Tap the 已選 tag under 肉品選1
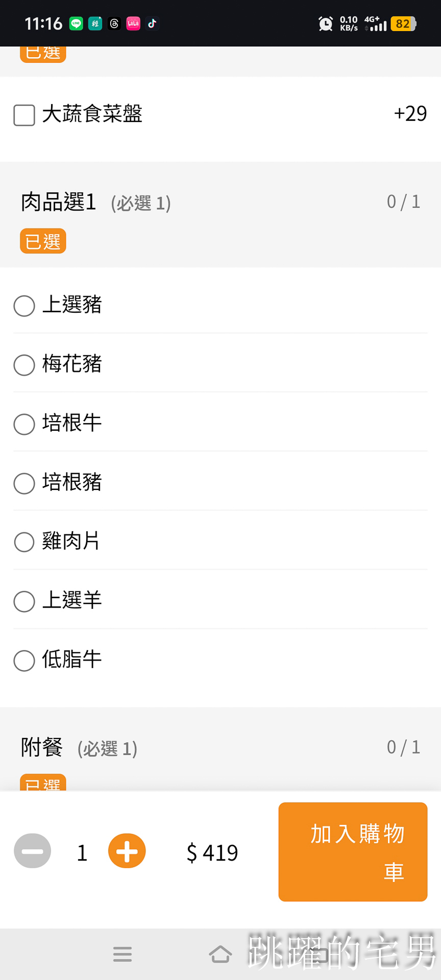Viewport: 441px width, 980px height. point(43,241)
